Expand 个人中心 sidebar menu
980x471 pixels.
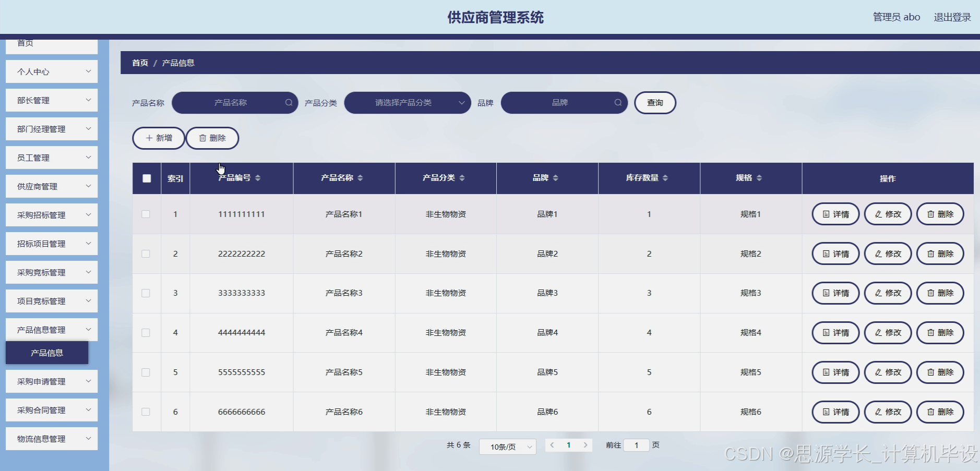[52, 71]
